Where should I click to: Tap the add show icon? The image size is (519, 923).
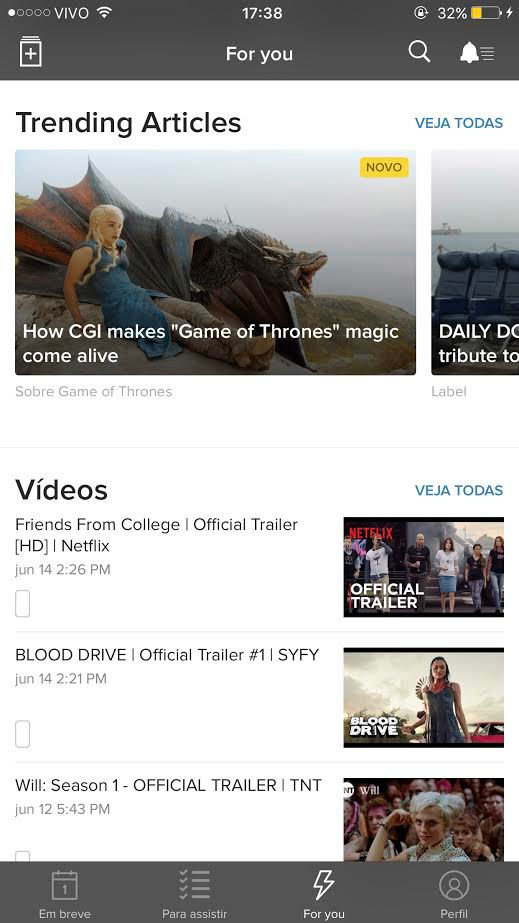[x=31, y=52]
